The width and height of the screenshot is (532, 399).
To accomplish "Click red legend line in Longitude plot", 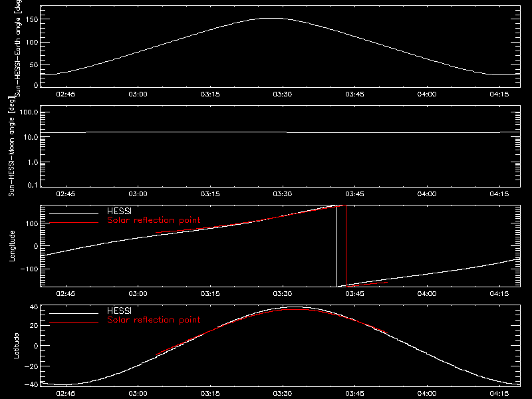I will point(74,223).
